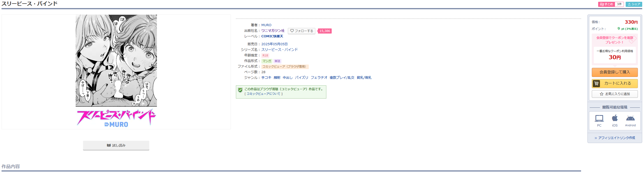Open the シェア share button
The image size is (644, 173).
tap(634, 4)
